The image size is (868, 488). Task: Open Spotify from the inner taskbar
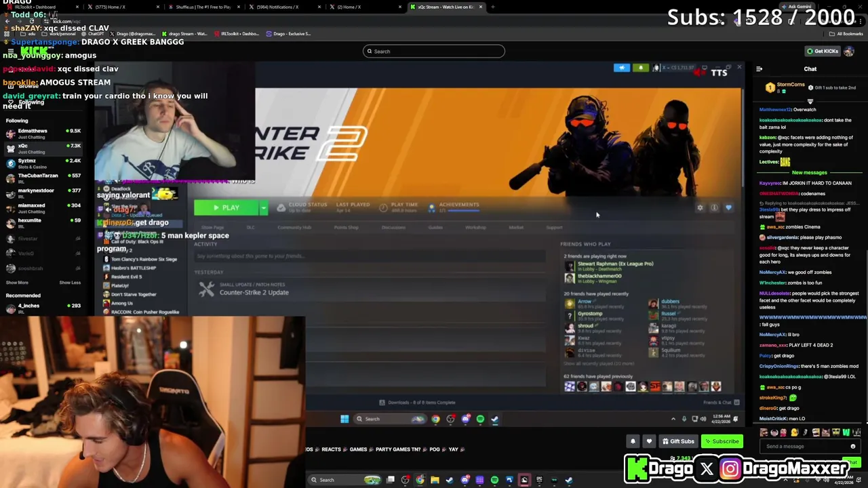click(480, 419)
